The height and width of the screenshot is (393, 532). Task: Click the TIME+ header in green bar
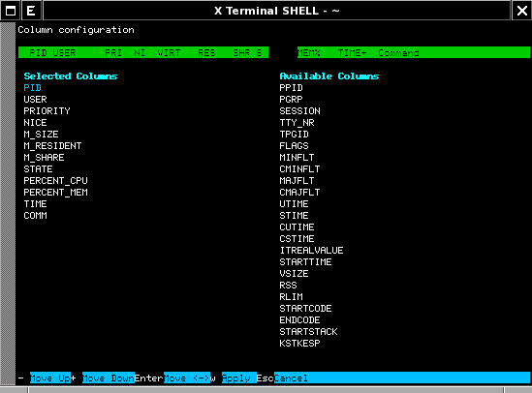tap(352, 53)
